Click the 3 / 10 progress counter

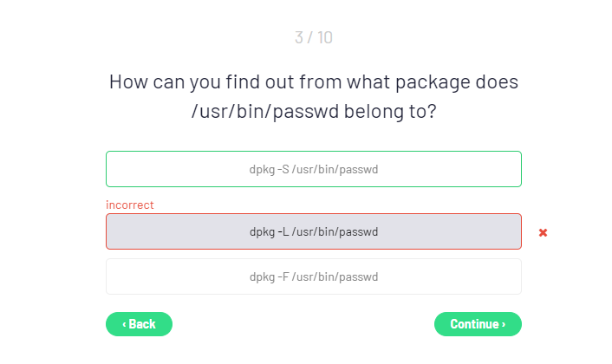coord(313,37)
